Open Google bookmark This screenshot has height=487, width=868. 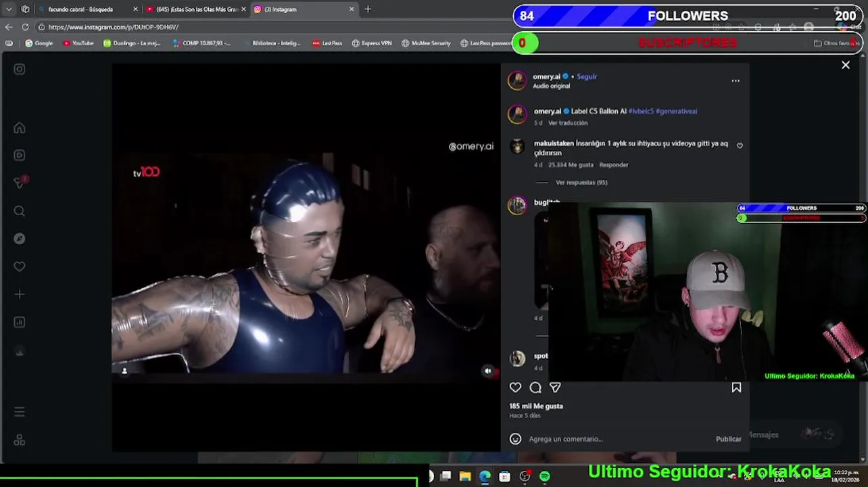click(39, 43)
